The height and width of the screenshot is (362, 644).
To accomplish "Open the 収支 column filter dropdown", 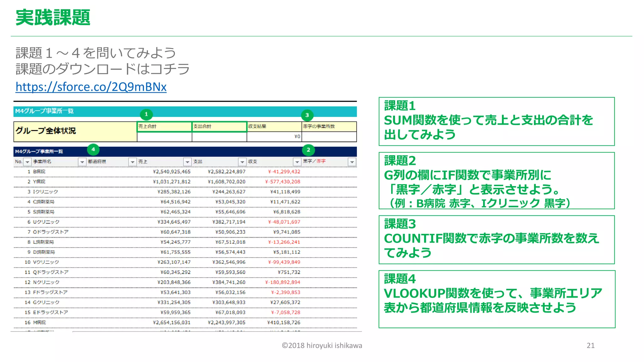I will (297, 162).
